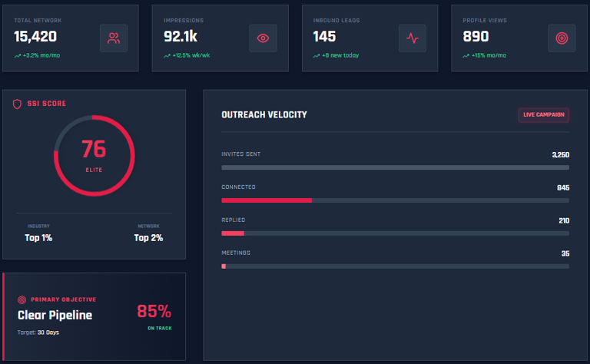The height and width of the screenshot is (364, 590).
Task: Click the Profile Views target icon
Action: [x=562, y=38]
